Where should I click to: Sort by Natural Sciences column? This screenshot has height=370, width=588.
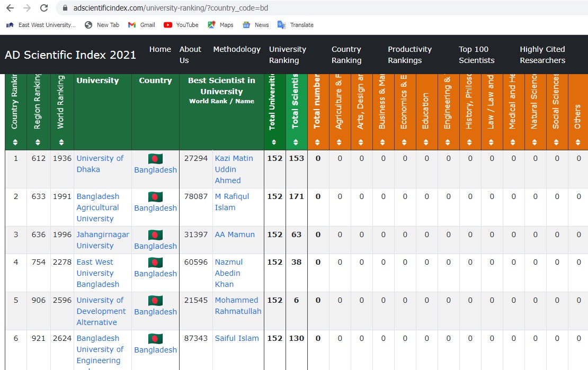tap(535, 142)
